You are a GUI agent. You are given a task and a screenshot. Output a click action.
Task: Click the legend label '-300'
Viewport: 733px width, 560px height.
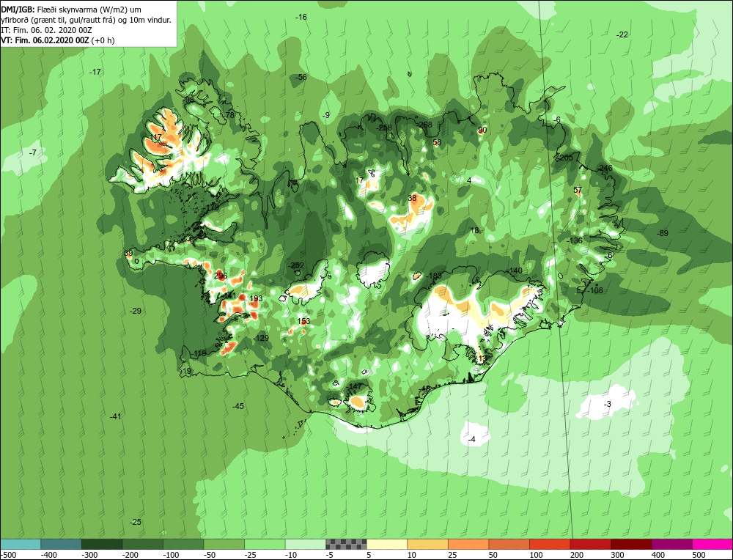[89, 555]
